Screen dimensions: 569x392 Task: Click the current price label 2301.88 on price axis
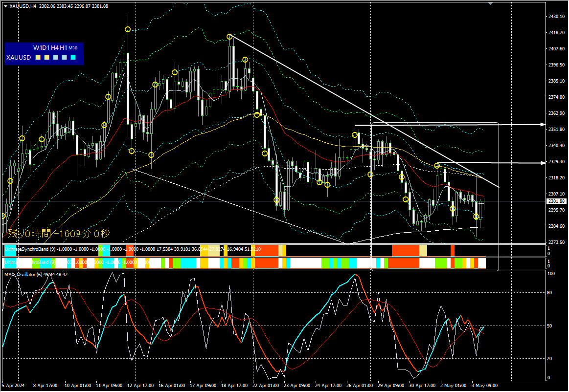coord(556,201)
